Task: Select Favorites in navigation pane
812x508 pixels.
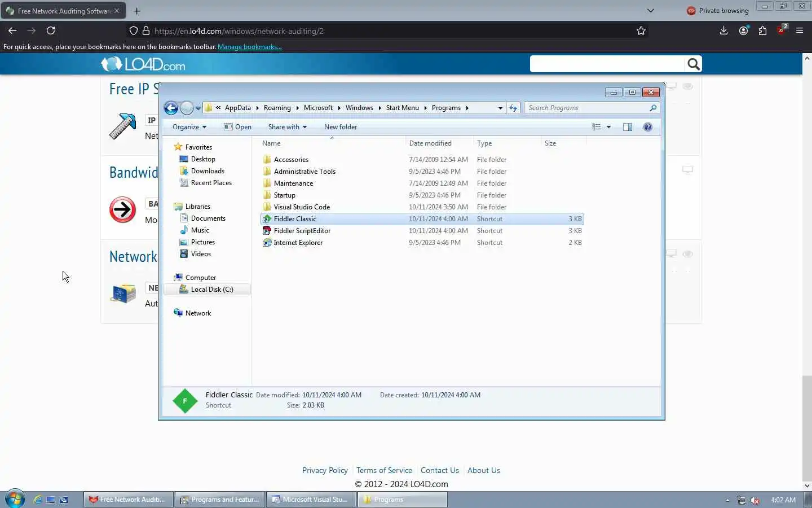Action: tap(198, 147)
